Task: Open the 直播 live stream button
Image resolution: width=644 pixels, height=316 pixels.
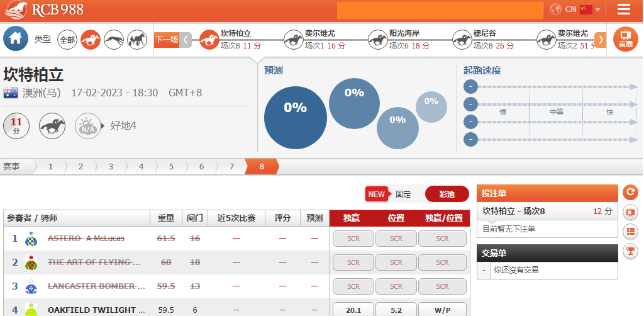Action: (625, 39)
